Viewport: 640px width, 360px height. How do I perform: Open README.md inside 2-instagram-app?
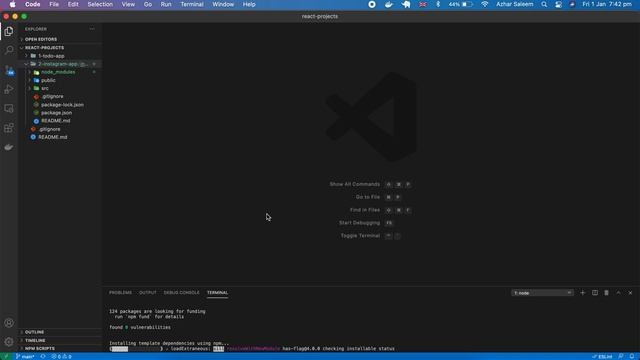coord(56,121)
